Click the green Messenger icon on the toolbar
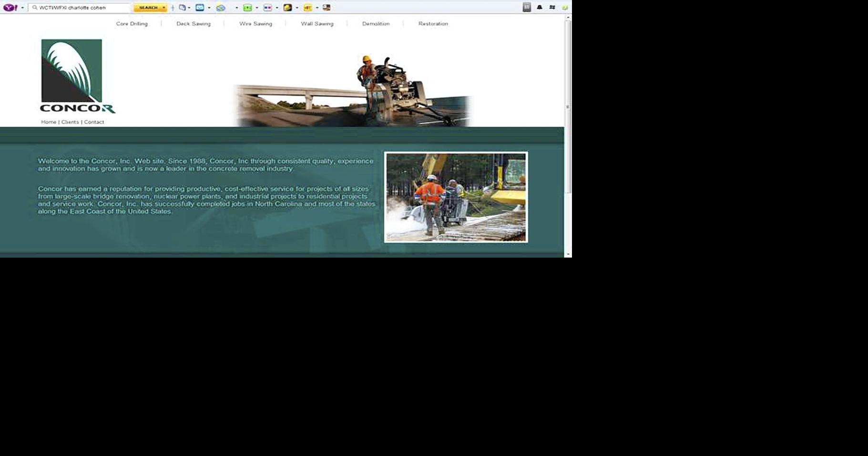This screenshot has width=868, height=456. pos(247,7)
